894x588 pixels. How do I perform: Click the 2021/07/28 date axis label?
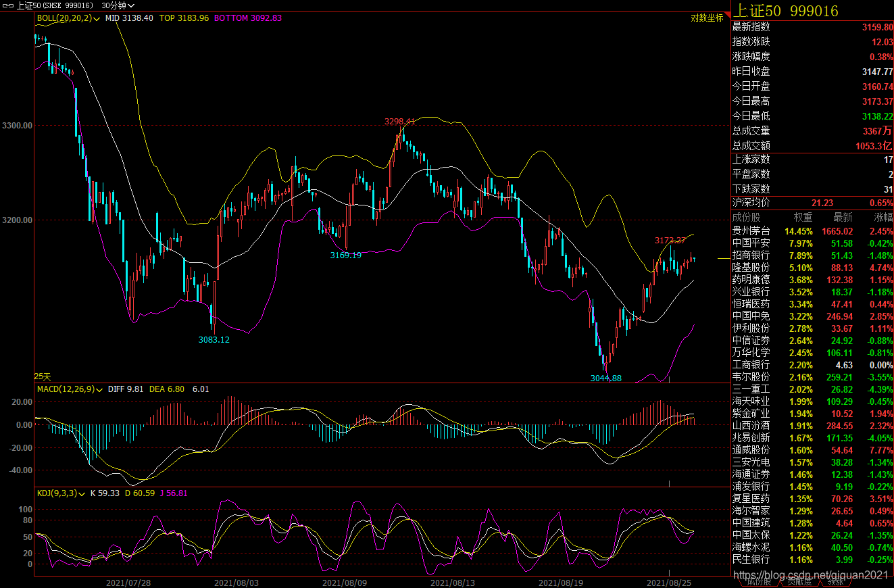click(x=128, y=582)
